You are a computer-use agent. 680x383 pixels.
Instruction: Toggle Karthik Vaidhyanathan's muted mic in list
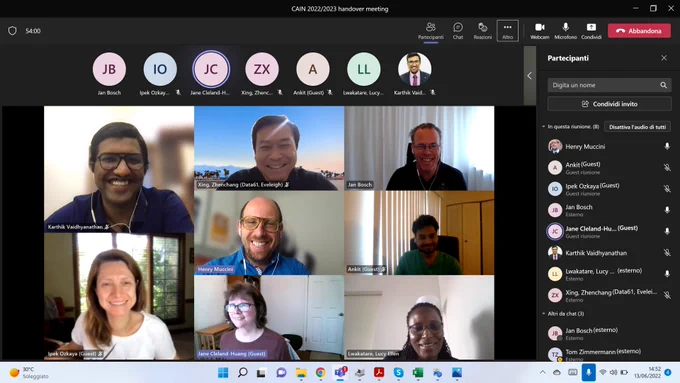click(667, 252)
